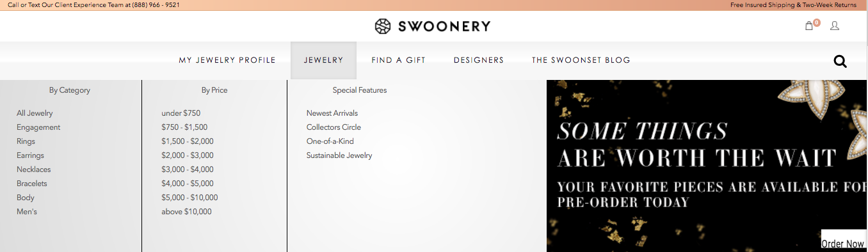Click the Swoonery logo emblem
The width and height of the screenshot is (868, 252).
point(383,26)
